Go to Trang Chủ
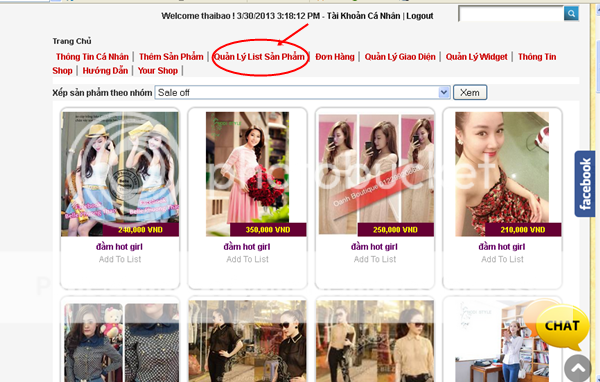 coord(72,41)
